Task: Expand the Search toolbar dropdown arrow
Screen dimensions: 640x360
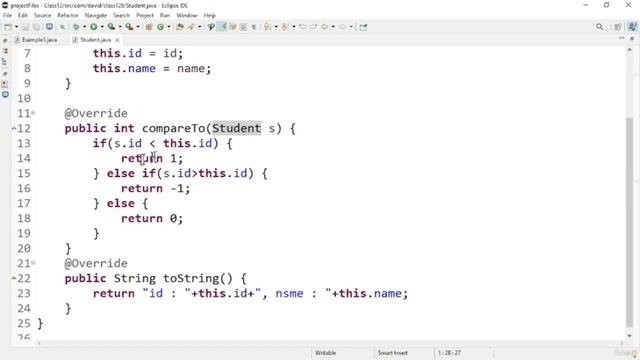Action: (x=200, y=27)
